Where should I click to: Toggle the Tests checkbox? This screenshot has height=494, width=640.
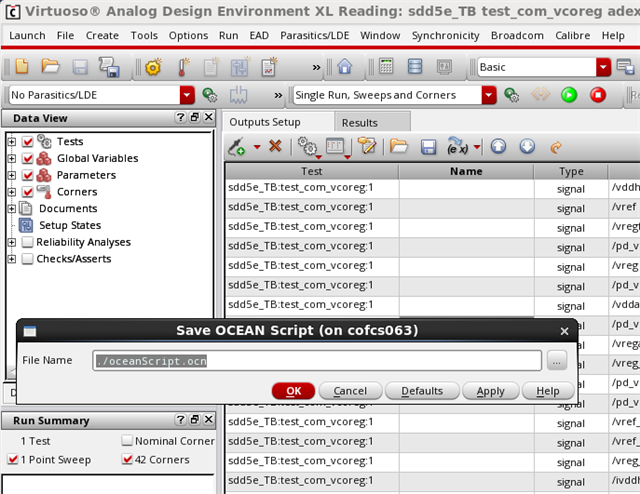(x=28, y=142)
